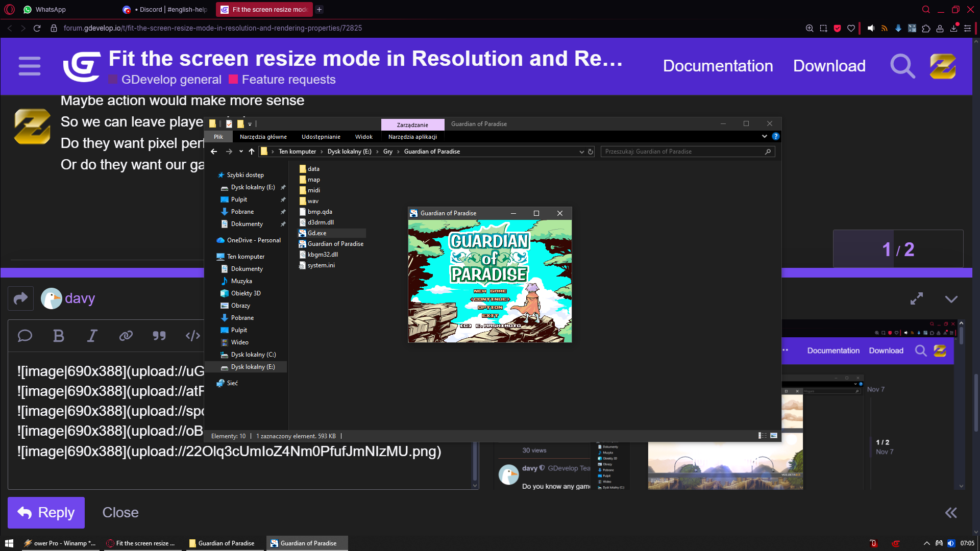
Task: Show hidden system tray icons
Action: tap(926, 543)
